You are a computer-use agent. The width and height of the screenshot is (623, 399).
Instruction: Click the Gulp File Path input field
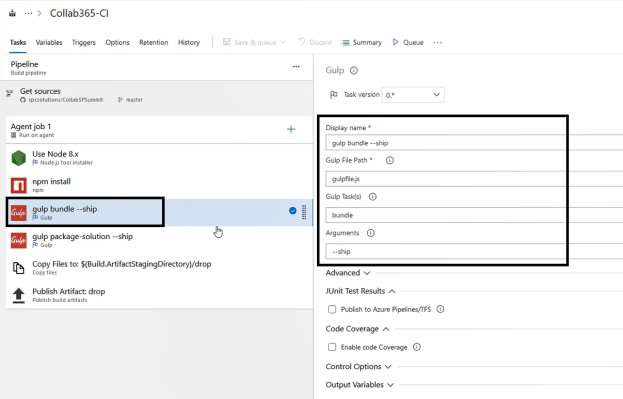coord(474,179)
